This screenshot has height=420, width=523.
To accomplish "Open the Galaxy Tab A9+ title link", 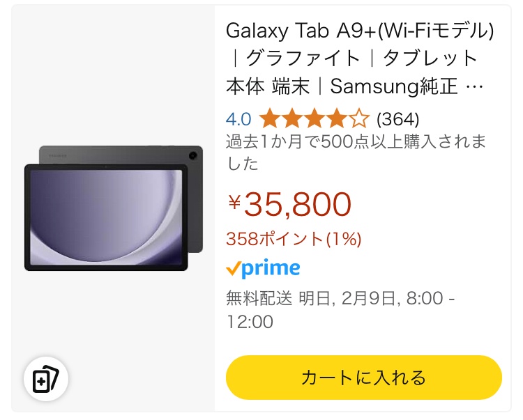I will (360, 59).
